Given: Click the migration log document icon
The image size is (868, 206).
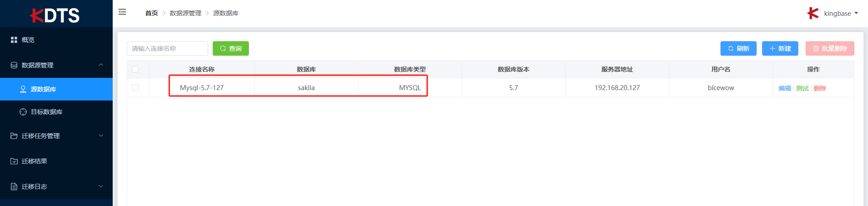Looking at the screenshot, I should 14,187.
